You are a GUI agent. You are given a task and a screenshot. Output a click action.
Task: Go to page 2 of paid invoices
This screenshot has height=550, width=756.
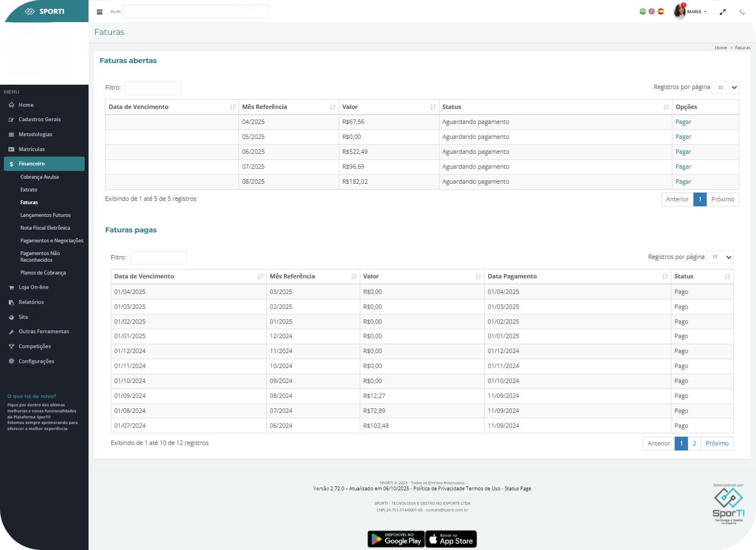694,444
